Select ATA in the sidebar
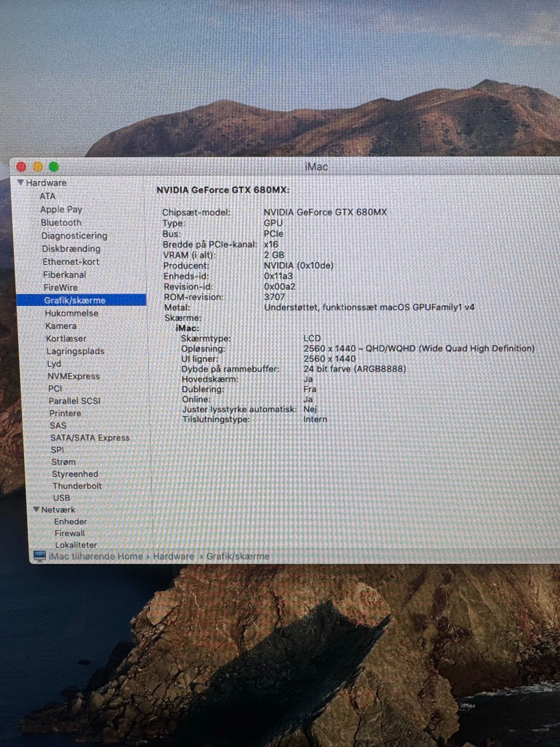 [x=47, y=196]
